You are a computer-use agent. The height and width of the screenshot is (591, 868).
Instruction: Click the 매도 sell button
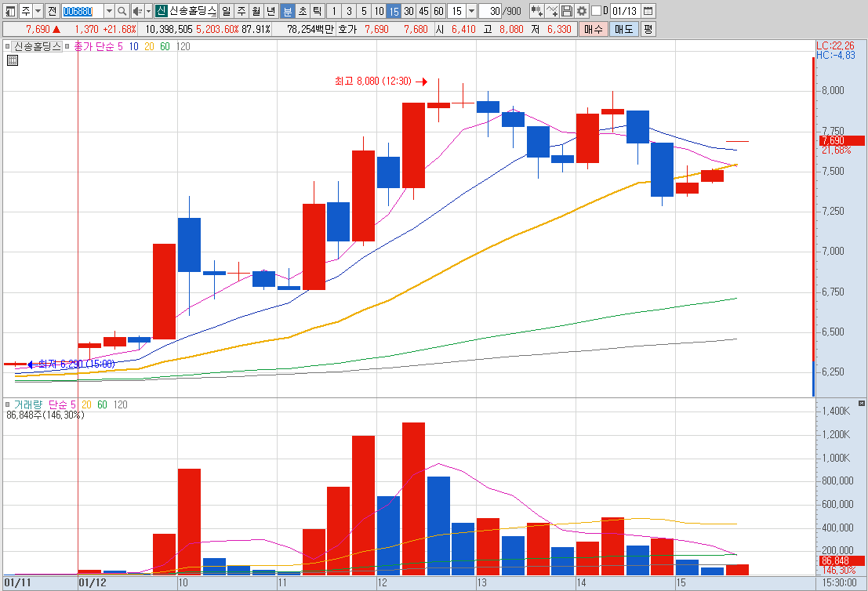(x=624, y=29)
